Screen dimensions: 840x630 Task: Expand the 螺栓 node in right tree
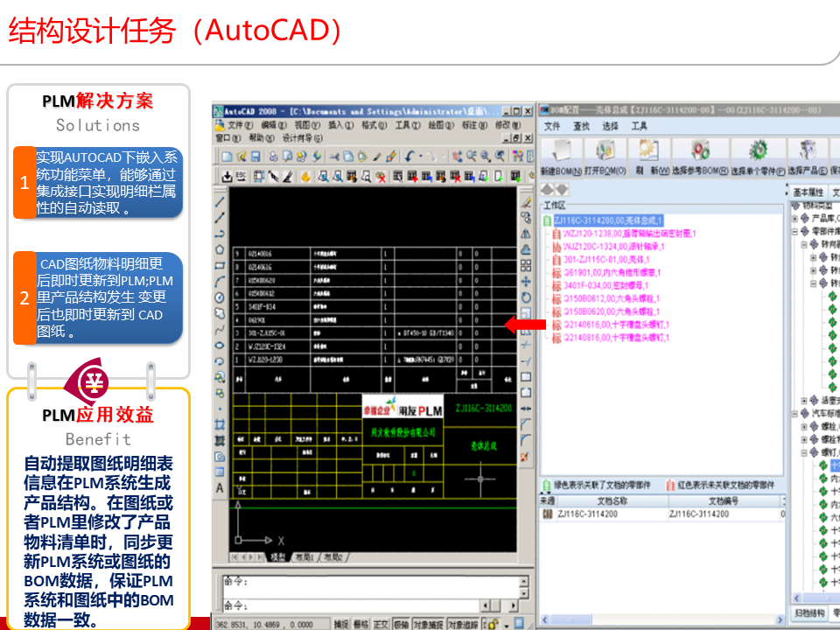tap(804, 427)
